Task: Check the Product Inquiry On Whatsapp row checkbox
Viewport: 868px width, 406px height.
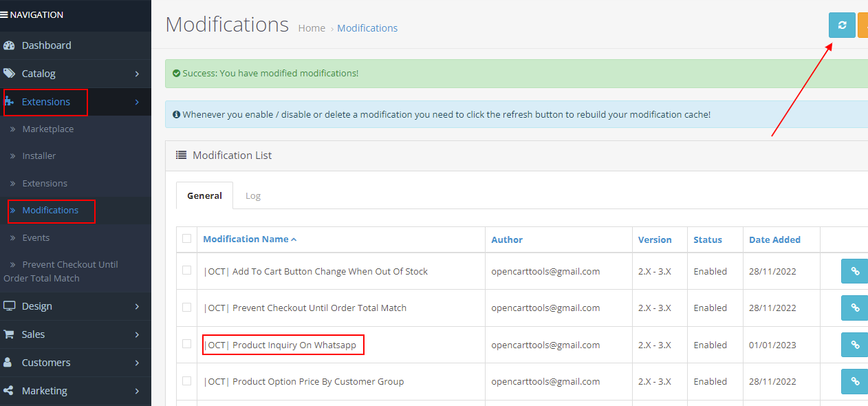Action: point(186,344)
